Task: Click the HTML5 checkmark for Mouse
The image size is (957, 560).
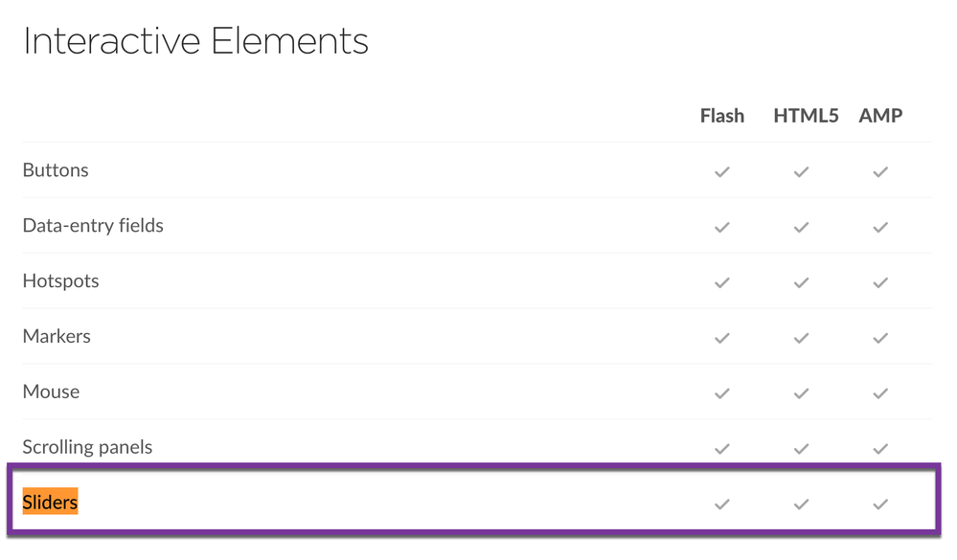Action: pyautogui.click(x=801, y=393)
